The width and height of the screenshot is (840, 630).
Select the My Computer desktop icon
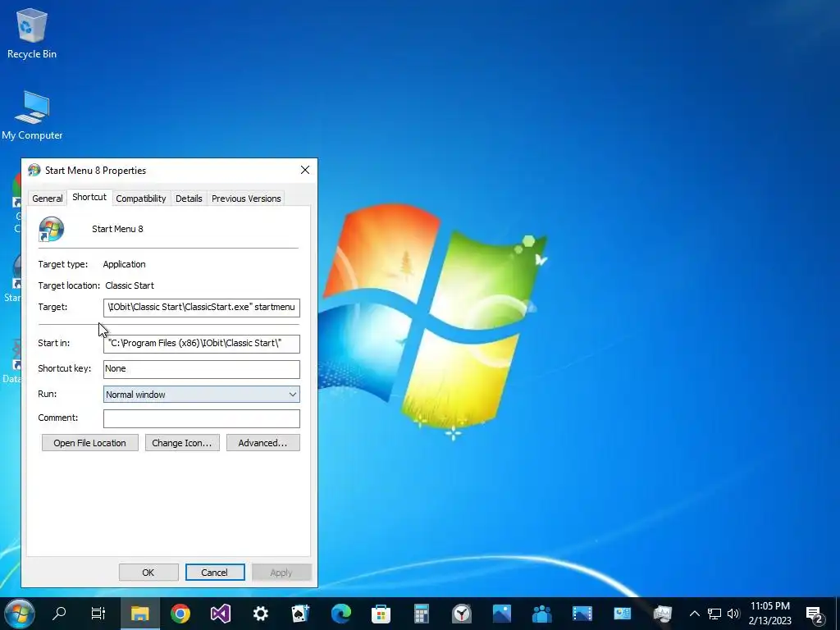[32, 115]
